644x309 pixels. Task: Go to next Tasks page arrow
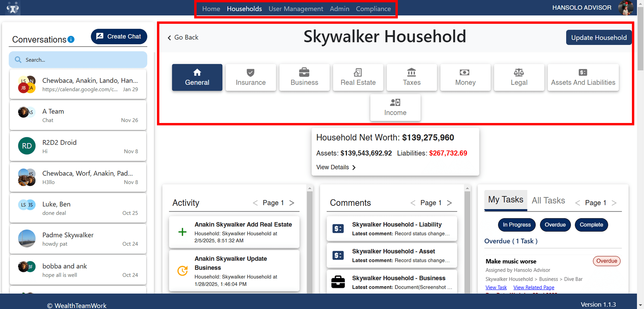pos(614,203)
